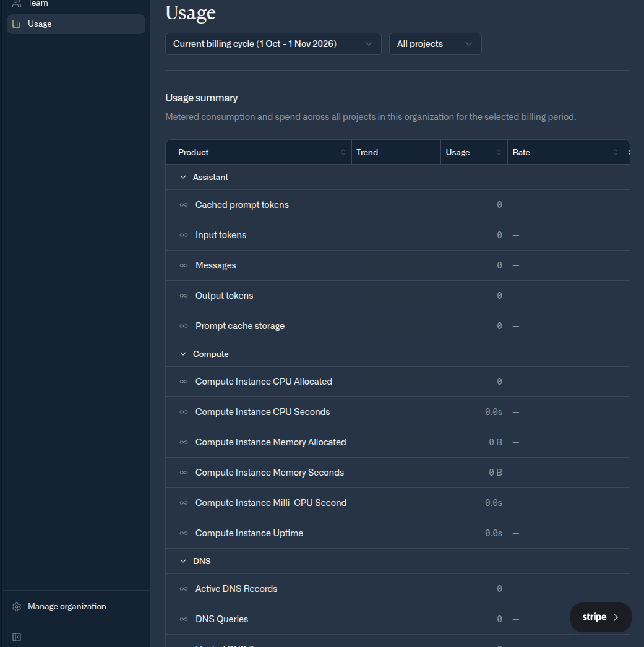Open Manage organization settings
The width and height of the screenshot is (644, 647).
[76, 606]
